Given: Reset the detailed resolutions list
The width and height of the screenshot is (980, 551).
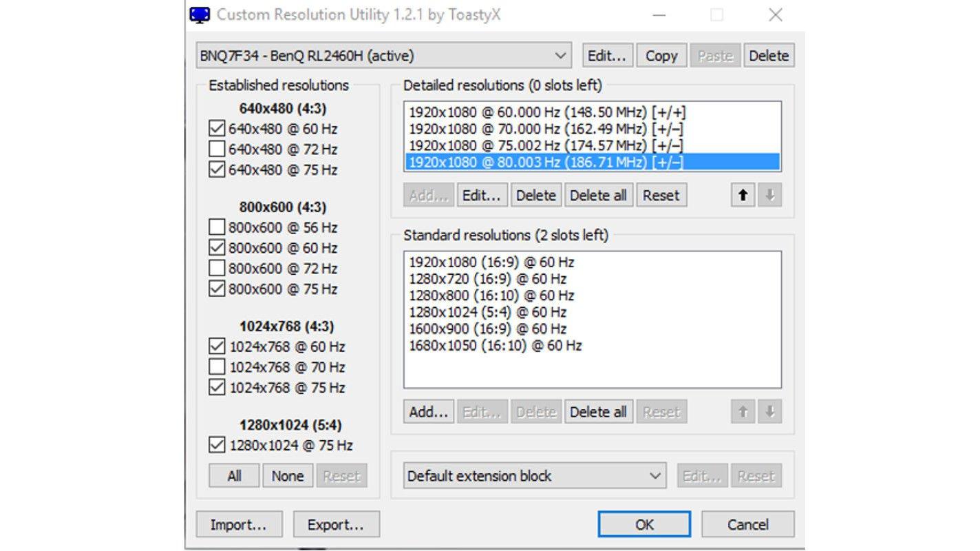Looking at the screenshot, I should tap(661, 196).
